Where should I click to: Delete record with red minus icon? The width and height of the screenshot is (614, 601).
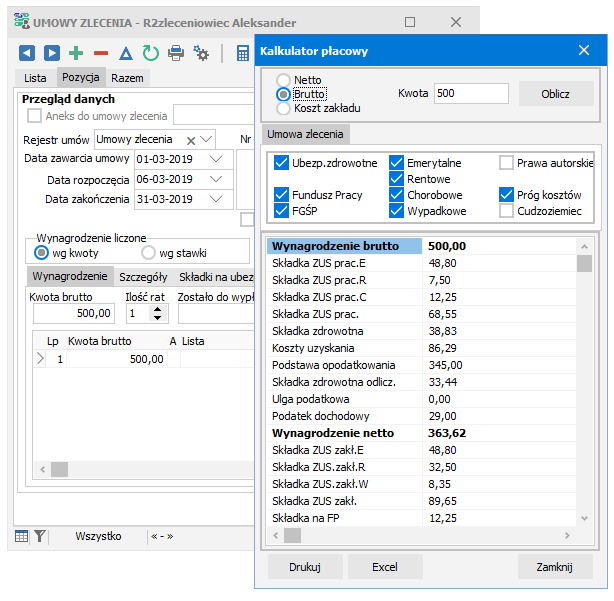[101, 53]
